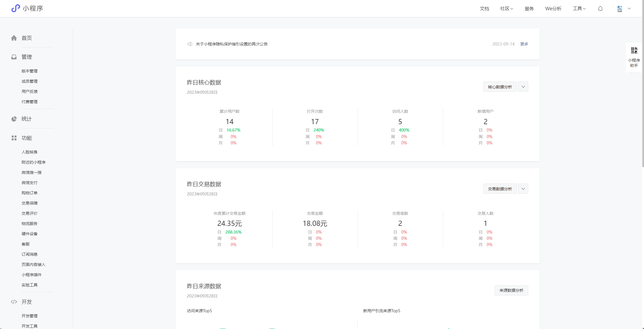The height and width of the screenshot is (329, 644).
Task: Click the 统计 pie chart icon
Action: (x=14, y=119)
